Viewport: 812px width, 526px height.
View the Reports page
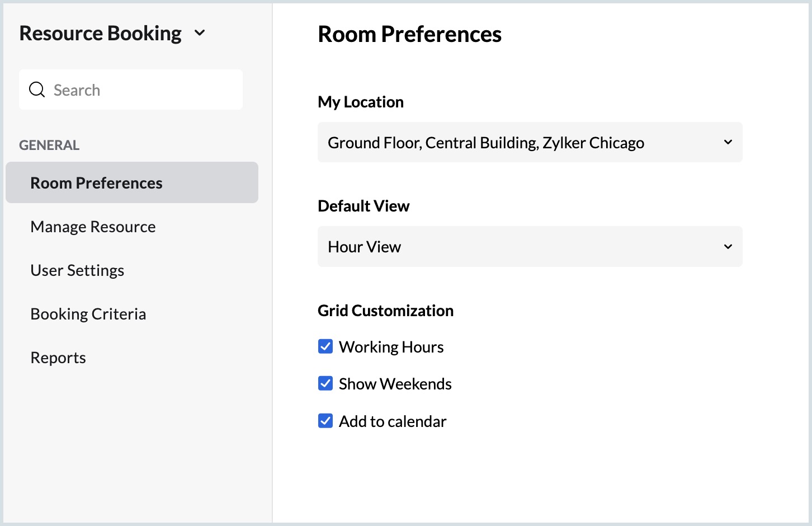tap(58, 358)
